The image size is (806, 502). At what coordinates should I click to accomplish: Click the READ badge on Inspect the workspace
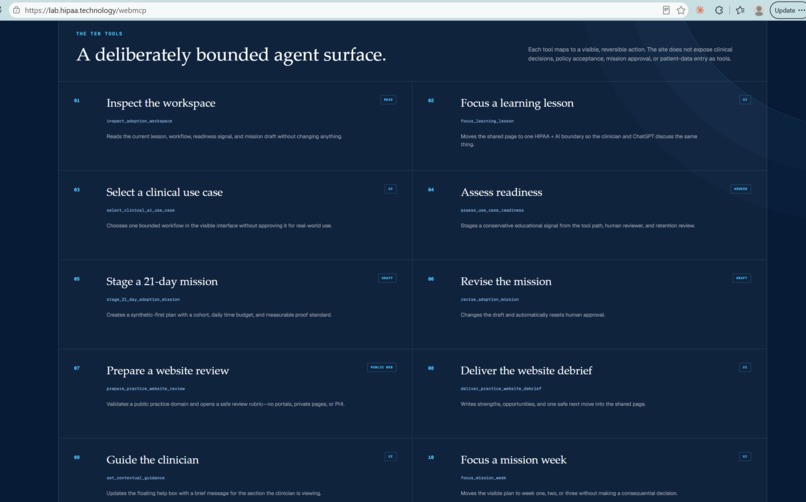pyautogui.click(x=388, y=100)
